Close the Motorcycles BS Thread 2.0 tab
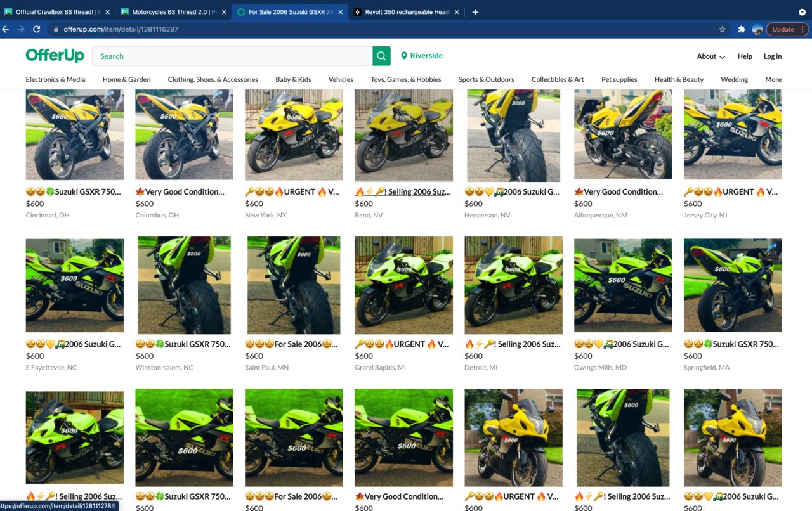This screenshot has width=812, height=511. [x=224, y=12]
